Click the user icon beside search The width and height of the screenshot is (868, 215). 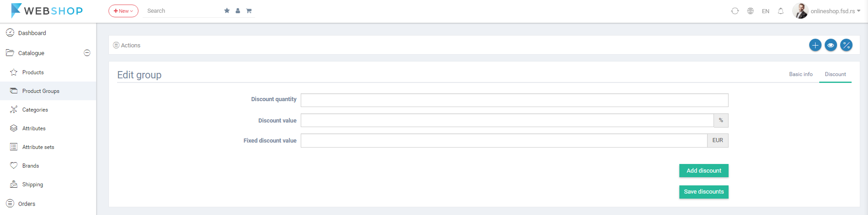(x=238, y=11)
